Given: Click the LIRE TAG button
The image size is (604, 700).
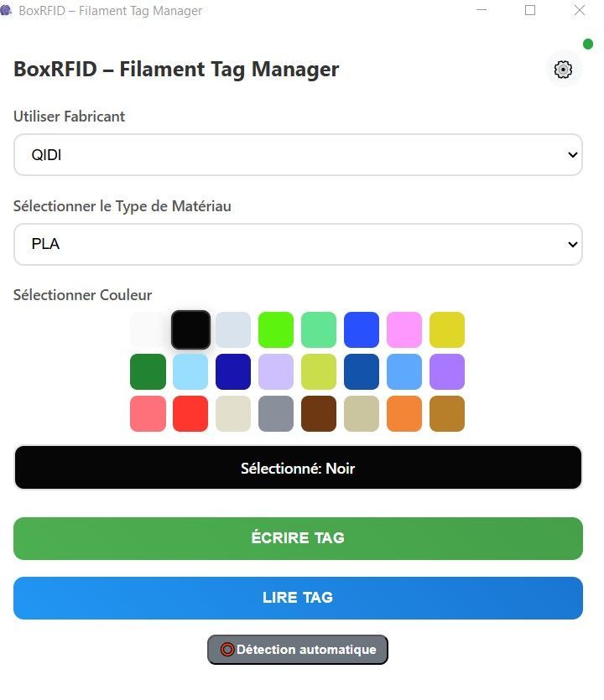Looking at the screenshot, I should coord(298,598).
